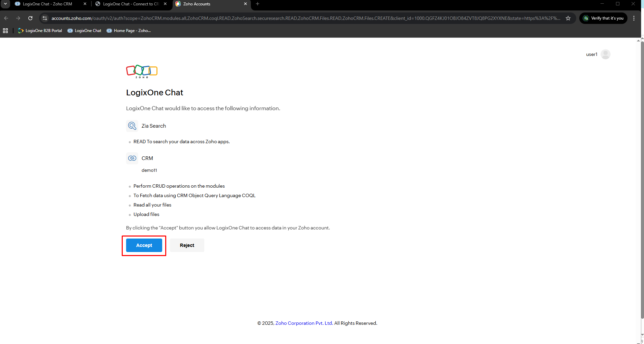Switch to LogixOne Chat - Connect to CRM tab
This screenshot has width=644, height=344.
(131, 4)
